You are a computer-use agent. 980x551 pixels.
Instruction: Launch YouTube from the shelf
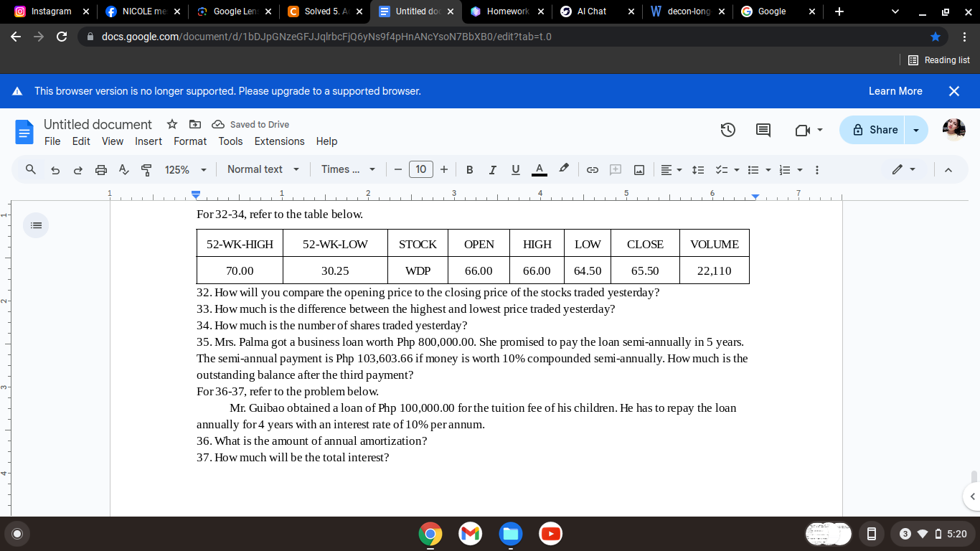[x=550, y=534]
